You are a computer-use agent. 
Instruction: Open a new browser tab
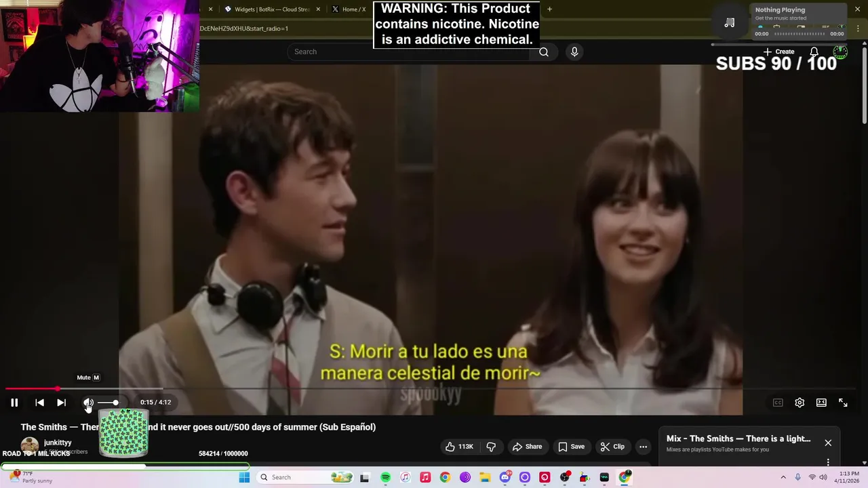(549, 9)
